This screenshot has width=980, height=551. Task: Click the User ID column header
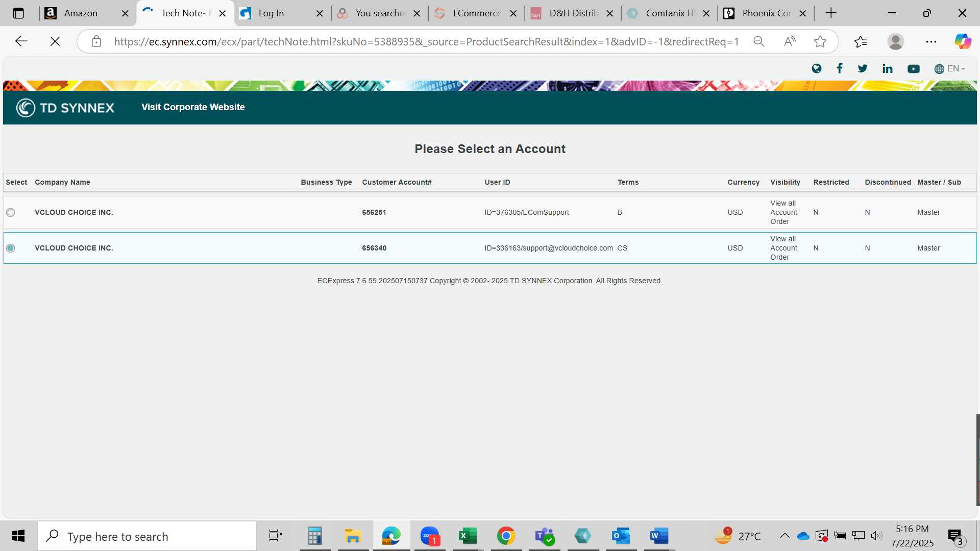point(497,182)
